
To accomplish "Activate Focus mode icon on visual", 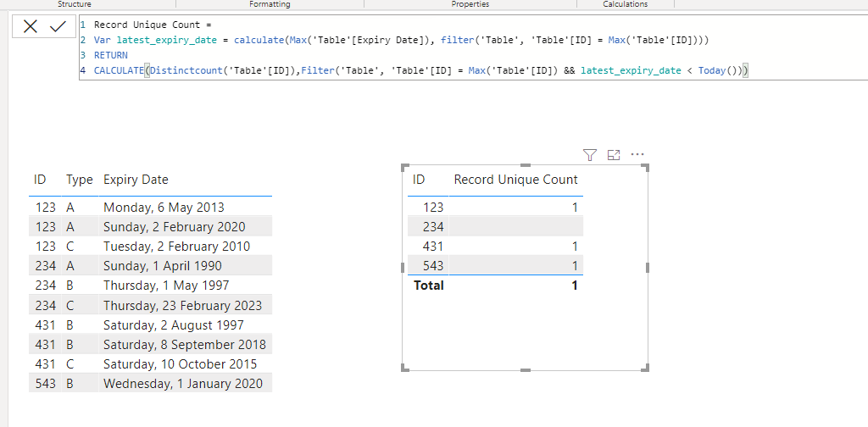I will 614,155.
